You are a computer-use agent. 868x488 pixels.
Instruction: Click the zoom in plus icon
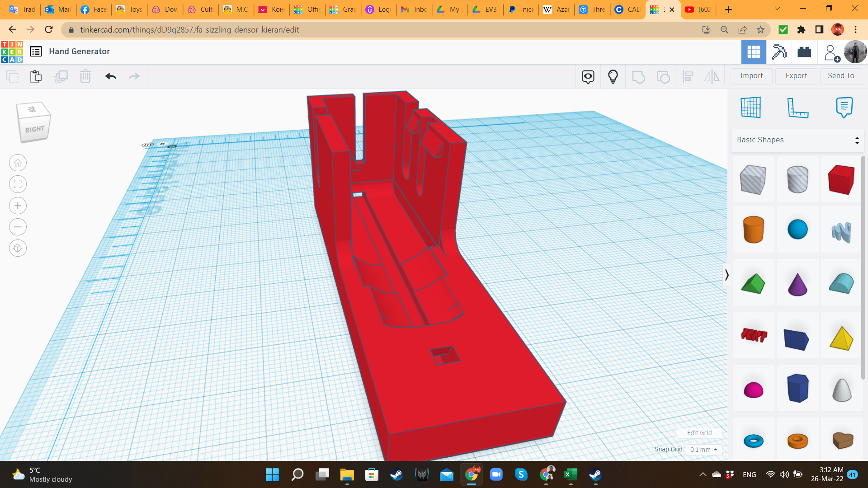coord(18,206)
